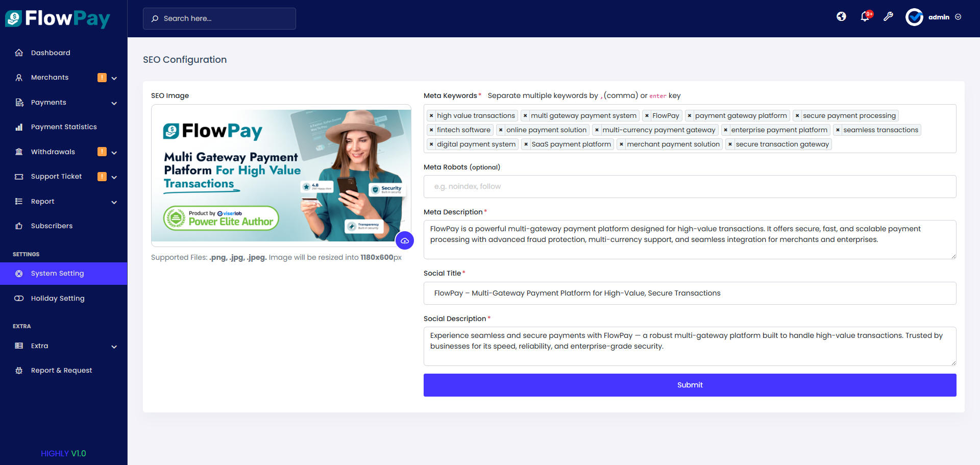
Task: Click into the Meta Description textarea
Action: 690,239
